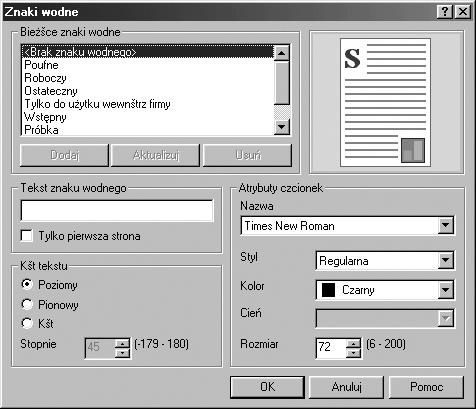Click the page preview thumbnail
Screen dimensions: 476x409
pyautogui.click(x=385, y=102)
